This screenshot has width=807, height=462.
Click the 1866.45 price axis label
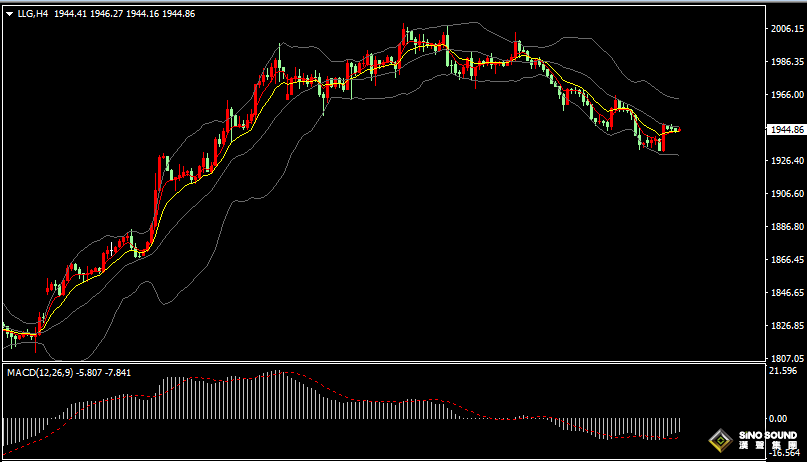(786, 260)
